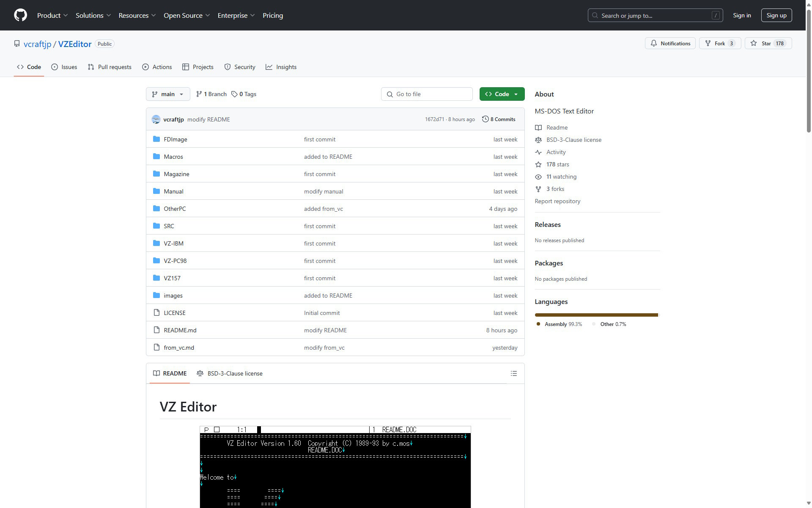Click the 0 Tags icon link

(x=234, y=94)
